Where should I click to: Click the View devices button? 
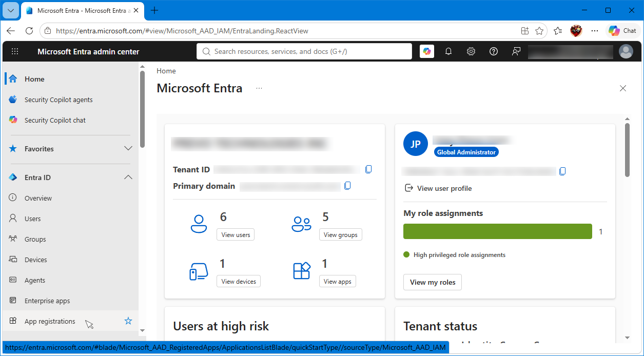click(x=239, y=282)
